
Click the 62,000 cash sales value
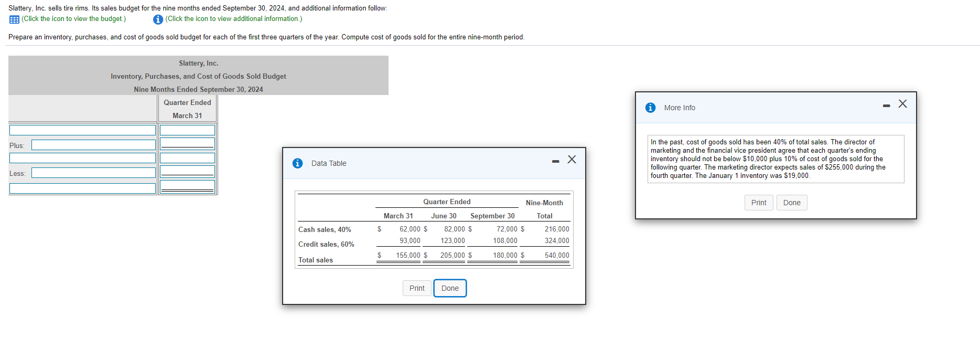pos(410,229)
